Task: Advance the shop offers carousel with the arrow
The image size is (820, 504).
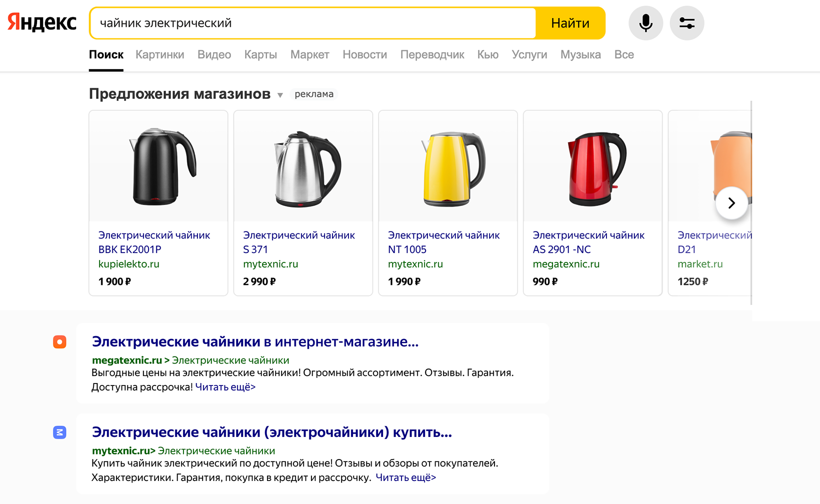Action: click(x=731, y=203)
